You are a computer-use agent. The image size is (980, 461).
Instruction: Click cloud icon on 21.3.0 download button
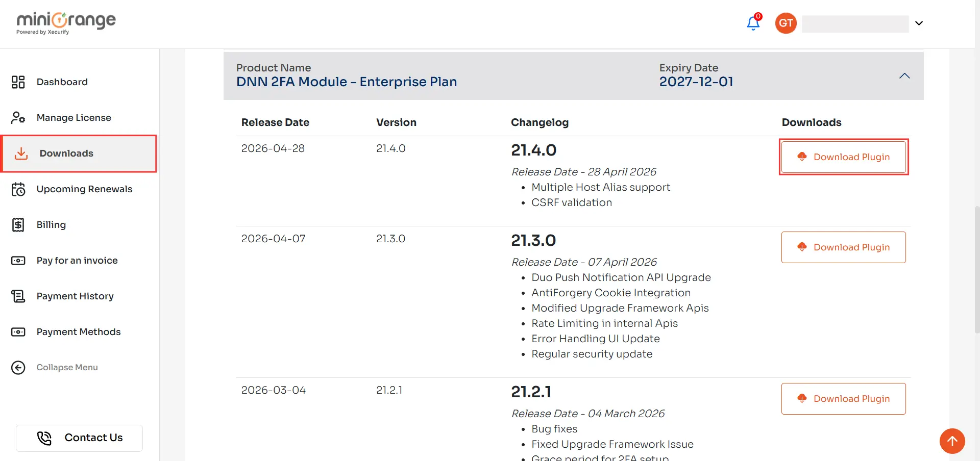[802, 247]
